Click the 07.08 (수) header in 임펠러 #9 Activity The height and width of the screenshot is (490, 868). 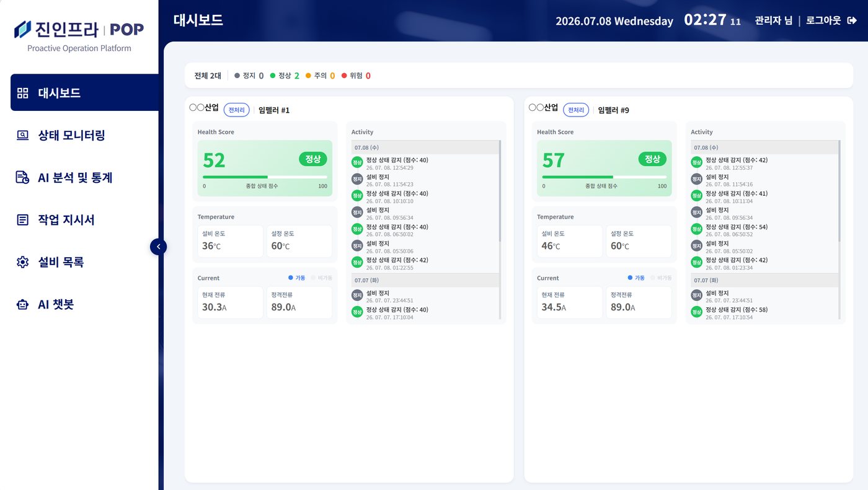[764, 147]
